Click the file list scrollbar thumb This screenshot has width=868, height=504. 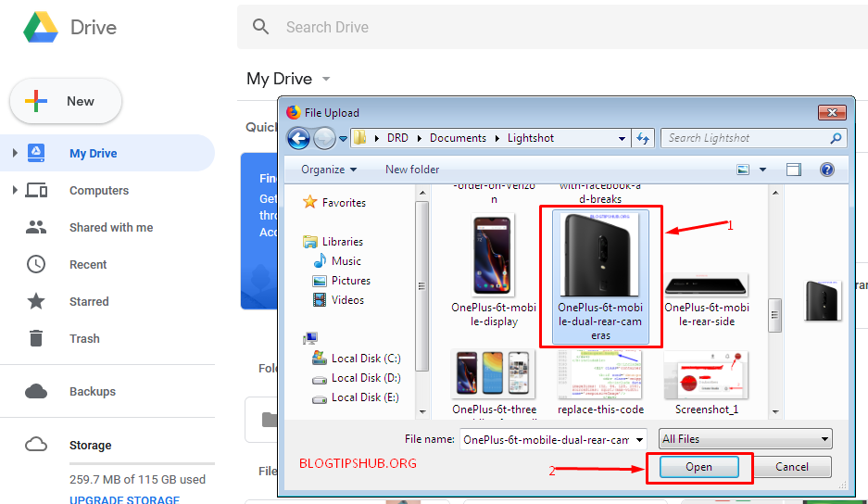[x=775, y=315]
